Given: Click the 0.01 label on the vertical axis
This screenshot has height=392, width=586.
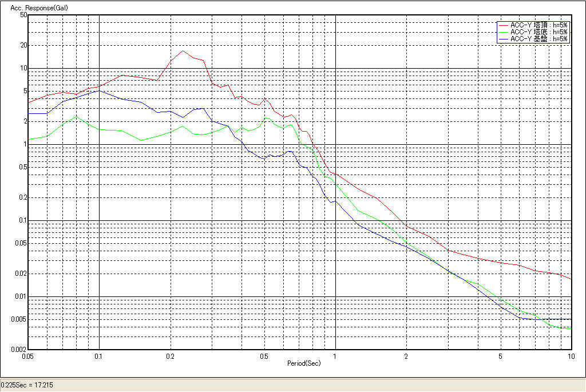Looking at the screenshot, I should pyautogui.click(x=21, y=296).
